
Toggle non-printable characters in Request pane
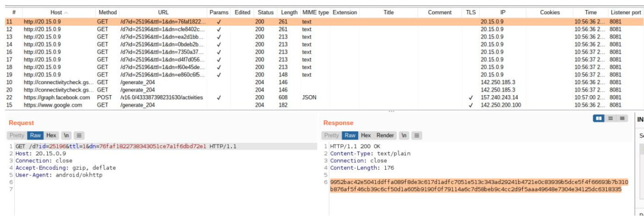(x=66, y=135)
